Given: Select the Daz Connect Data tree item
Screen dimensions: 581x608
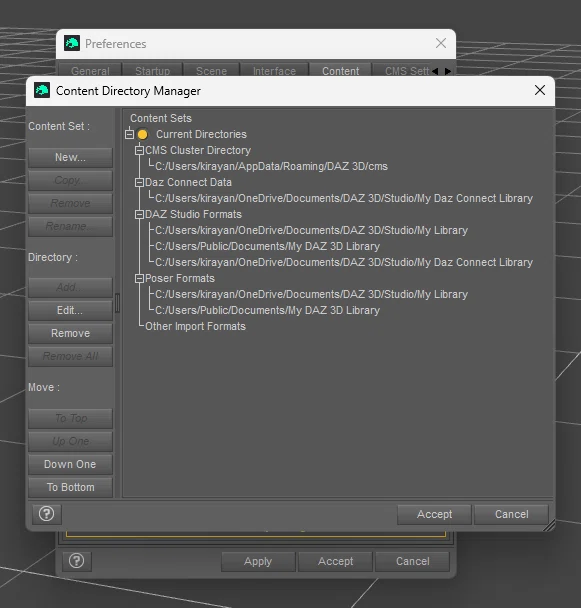Looking at the screenshot, I should coord(188,182).
